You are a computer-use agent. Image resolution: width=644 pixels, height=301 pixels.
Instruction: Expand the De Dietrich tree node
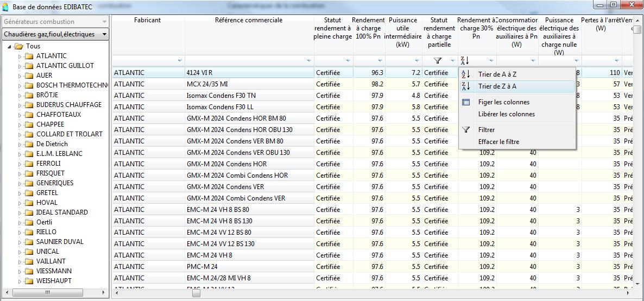coord(20,144)
